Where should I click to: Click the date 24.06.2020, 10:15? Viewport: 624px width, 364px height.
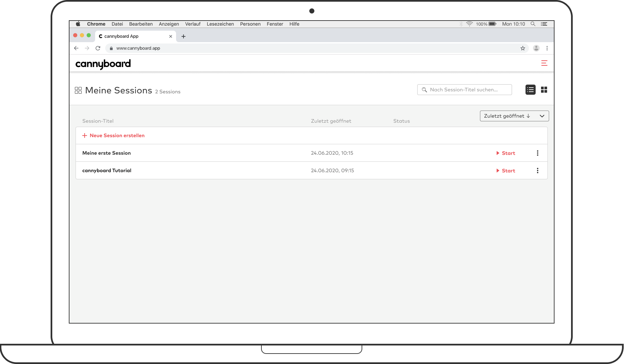click(332, 153)
